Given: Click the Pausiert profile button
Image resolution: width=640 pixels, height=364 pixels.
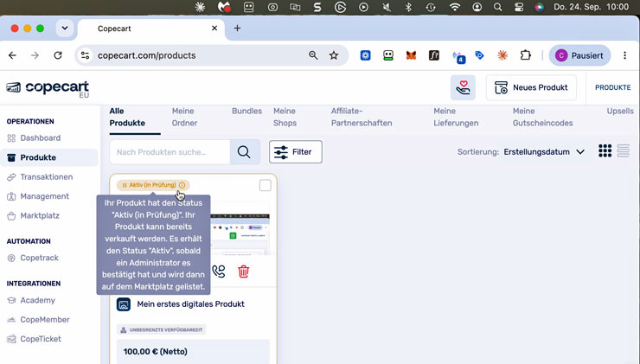Looking at the screenshot, I should click(579, 55).
